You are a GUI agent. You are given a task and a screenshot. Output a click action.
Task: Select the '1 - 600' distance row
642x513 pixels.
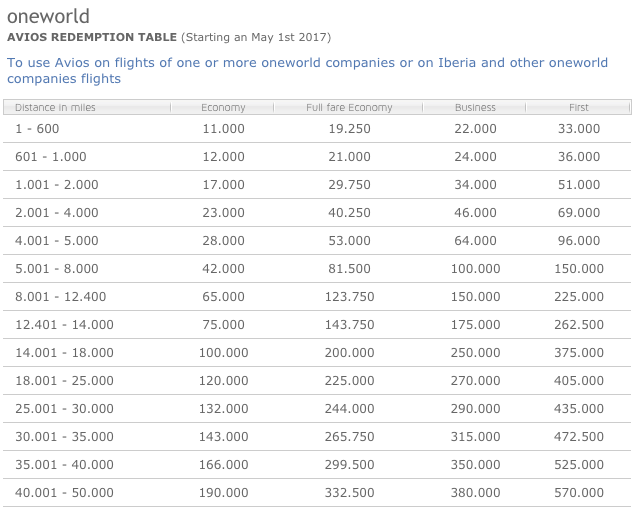click(39, 129)
